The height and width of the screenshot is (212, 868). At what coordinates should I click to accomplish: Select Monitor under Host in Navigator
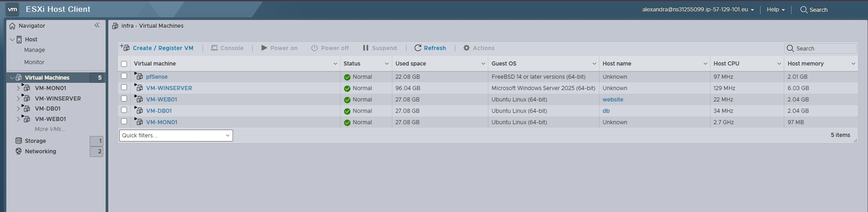34,62
